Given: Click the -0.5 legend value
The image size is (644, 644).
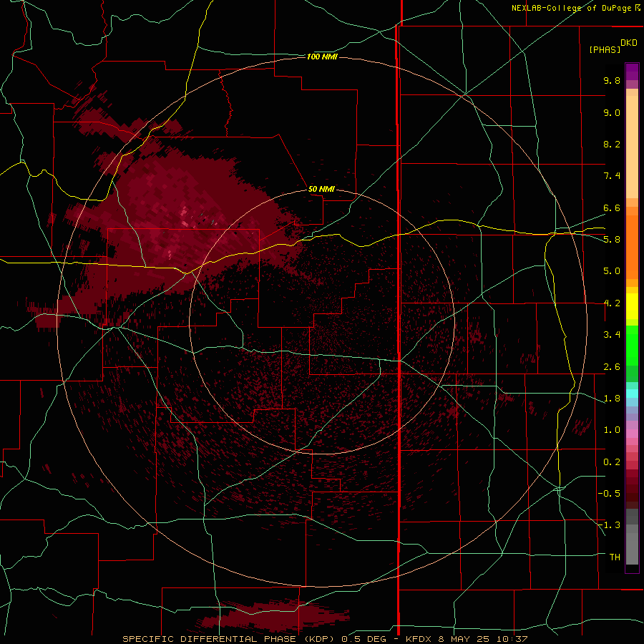Looking at the screenshot, I should click(x=609, y=494).
